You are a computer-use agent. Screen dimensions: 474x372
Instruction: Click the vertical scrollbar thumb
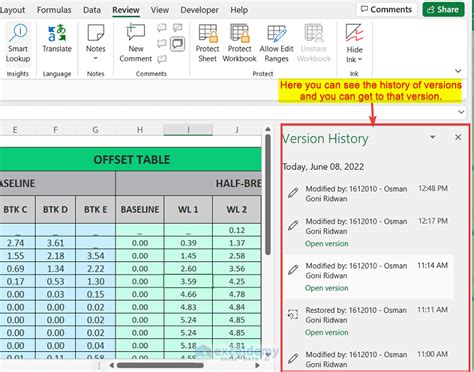[x=268, y=195]
